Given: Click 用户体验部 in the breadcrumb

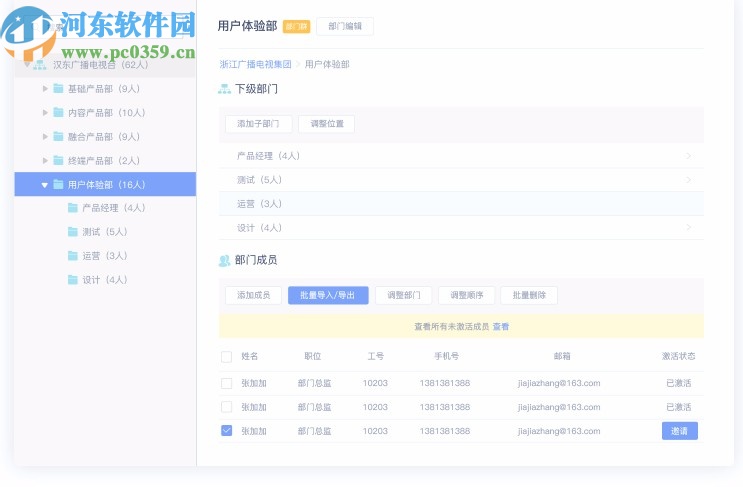Looking at the screenshot, I should (327, 64).
